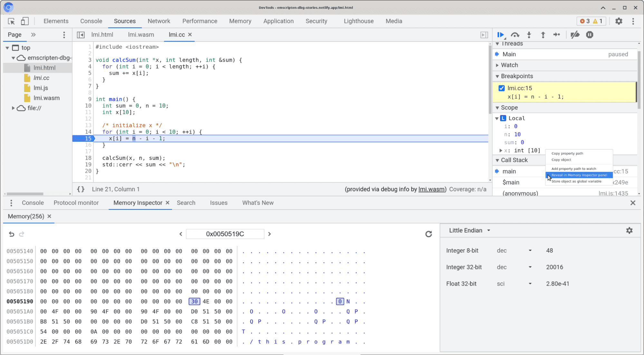Click the pretty-print source icon
This screenshot has height=355, width=644.
pos(80,189)
